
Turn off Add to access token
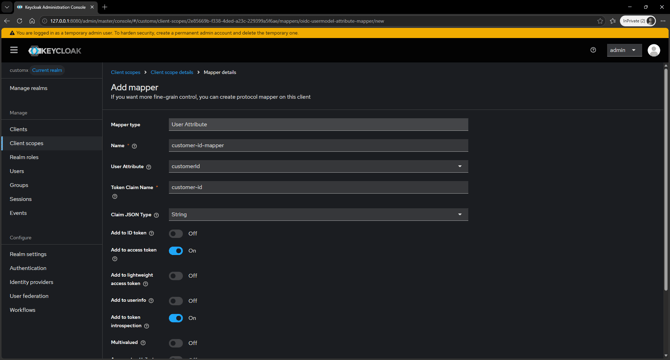coord(176,251)
